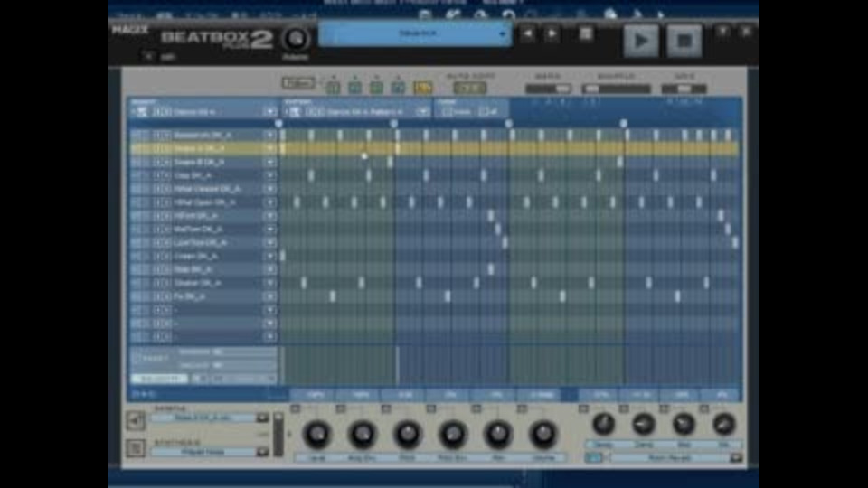Click the third effect knob on the right
This screenshot has height=488, width=868.
(684, 425)
